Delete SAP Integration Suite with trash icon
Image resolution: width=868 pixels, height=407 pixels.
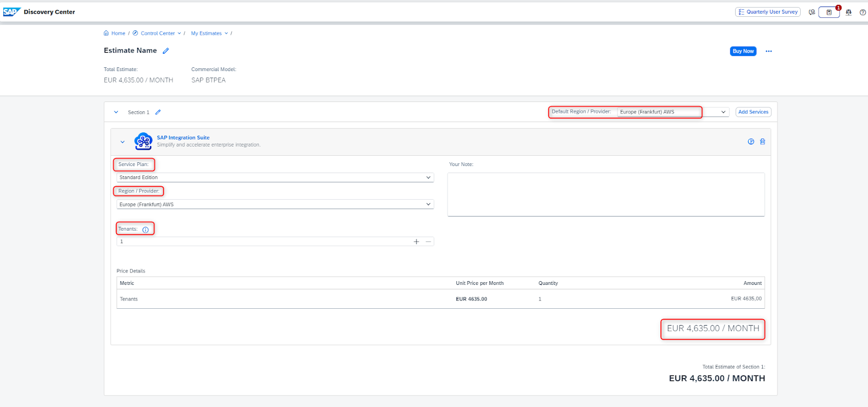point(762,142)
